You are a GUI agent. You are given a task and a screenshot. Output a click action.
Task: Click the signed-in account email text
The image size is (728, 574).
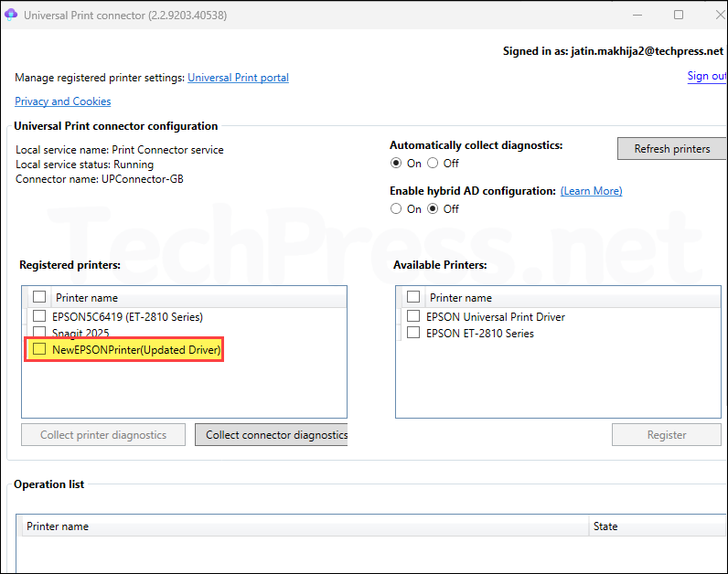tap(648, 51)
